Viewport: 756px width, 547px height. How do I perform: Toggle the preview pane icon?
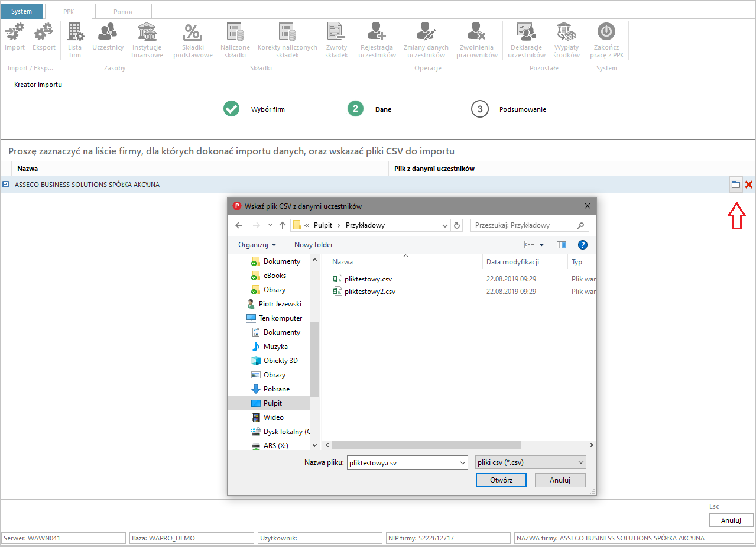pyautogui.click(x=562, y=245)
